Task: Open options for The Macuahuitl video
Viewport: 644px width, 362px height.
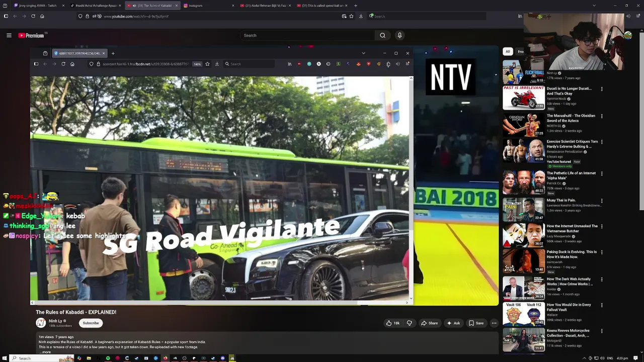Action: [602, 116]
